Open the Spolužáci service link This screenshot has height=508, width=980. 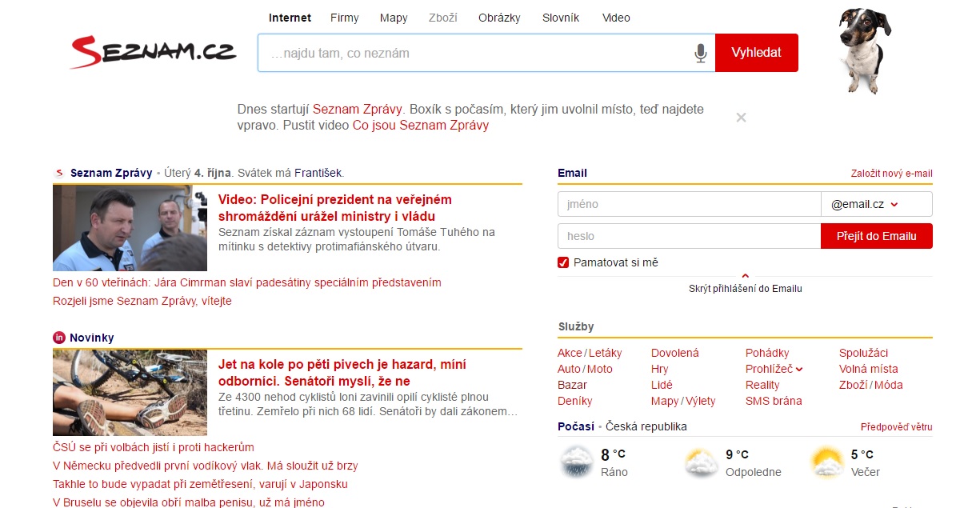(863, 353)
